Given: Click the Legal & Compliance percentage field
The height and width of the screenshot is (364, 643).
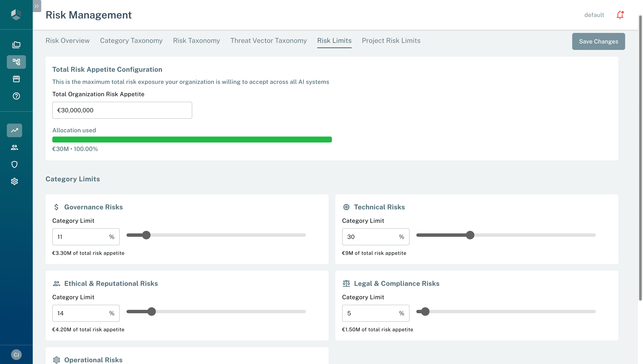Looking at the screenshot, I should pyautogui.click(x=370, y=313).
